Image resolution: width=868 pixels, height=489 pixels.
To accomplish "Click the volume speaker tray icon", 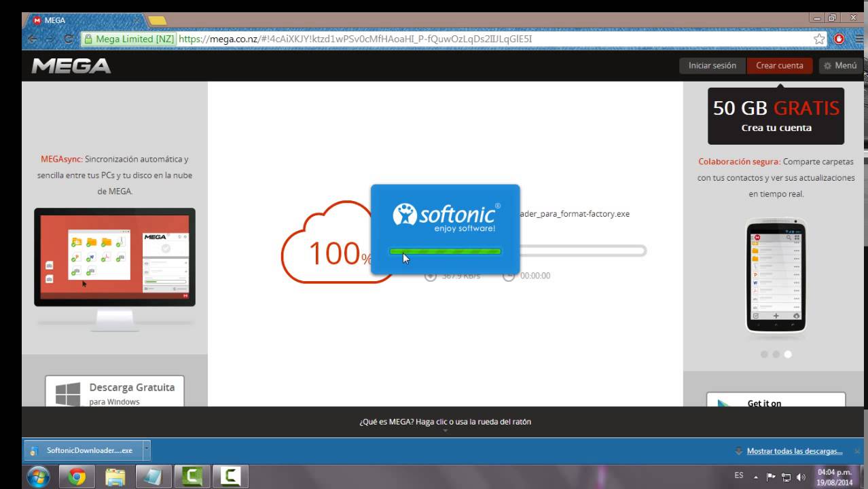I will [801, 477].
